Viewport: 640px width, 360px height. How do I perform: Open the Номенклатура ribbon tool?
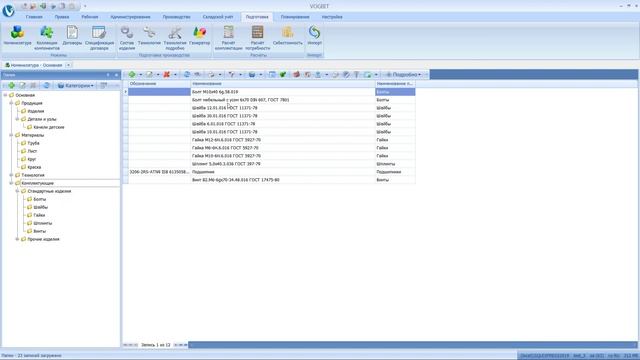pos(17,35)
